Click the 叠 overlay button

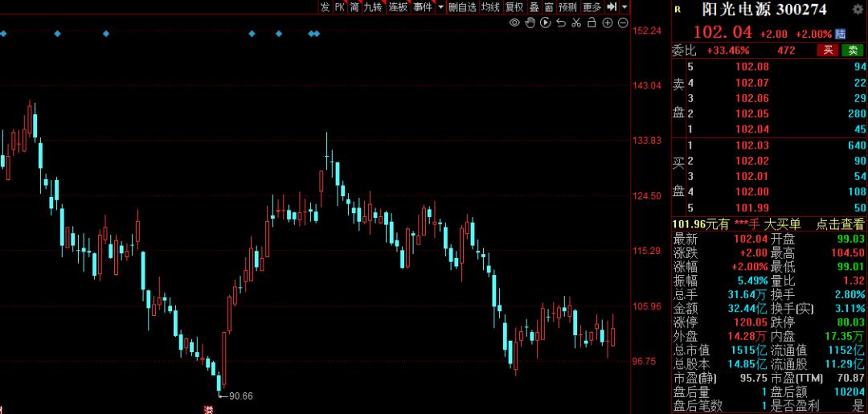pyautogui.click(x=534, y=7)
